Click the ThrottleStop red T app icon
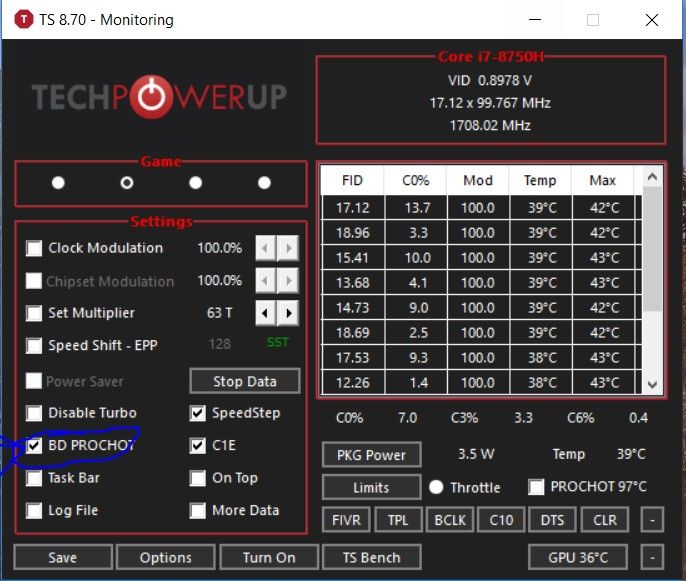Screen dimensions: 686x581 point(24,19)
